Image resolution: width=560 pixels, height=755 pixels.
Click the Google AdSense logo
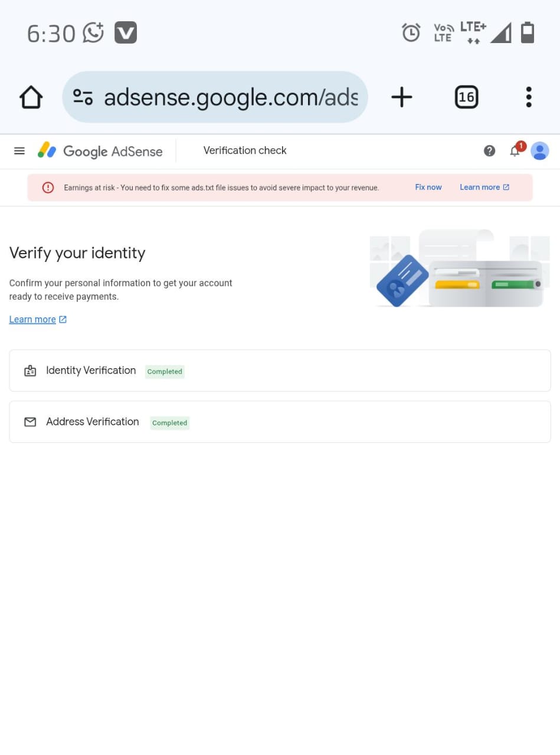pos(100,151)
